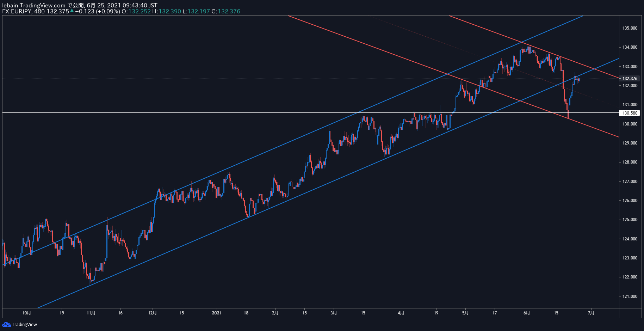Click the lebain author name
Viewport: 644px width, 331px height.
(x=10, y=5)
